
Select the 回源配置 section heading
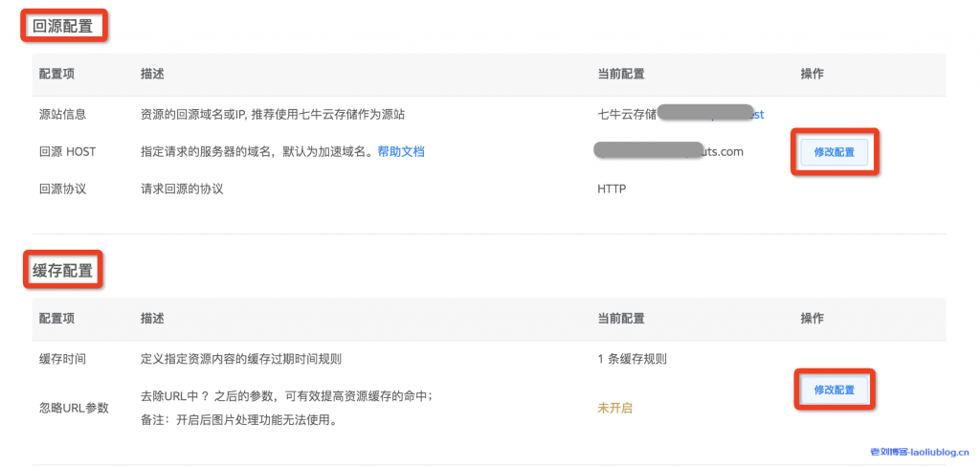63,26
